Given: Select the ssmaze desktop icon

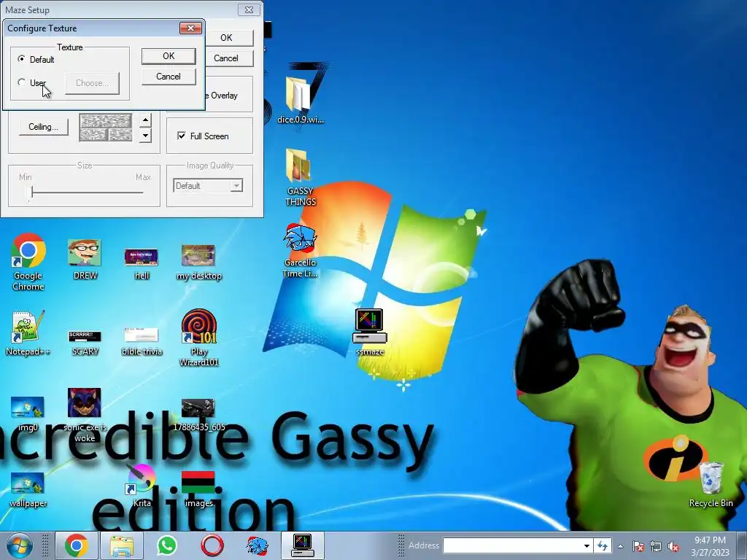Looking at the screenshot, I should pos(370,332).
